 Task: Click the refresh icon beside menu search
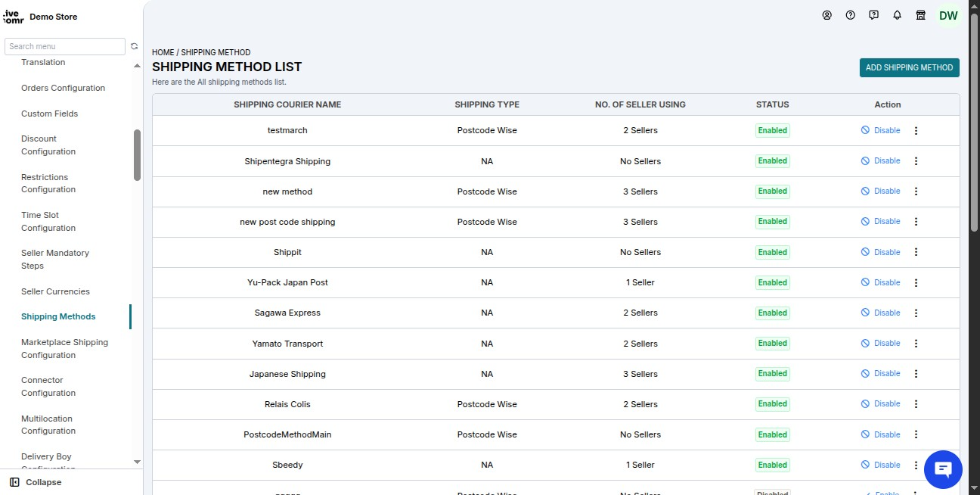click(135, 46)
